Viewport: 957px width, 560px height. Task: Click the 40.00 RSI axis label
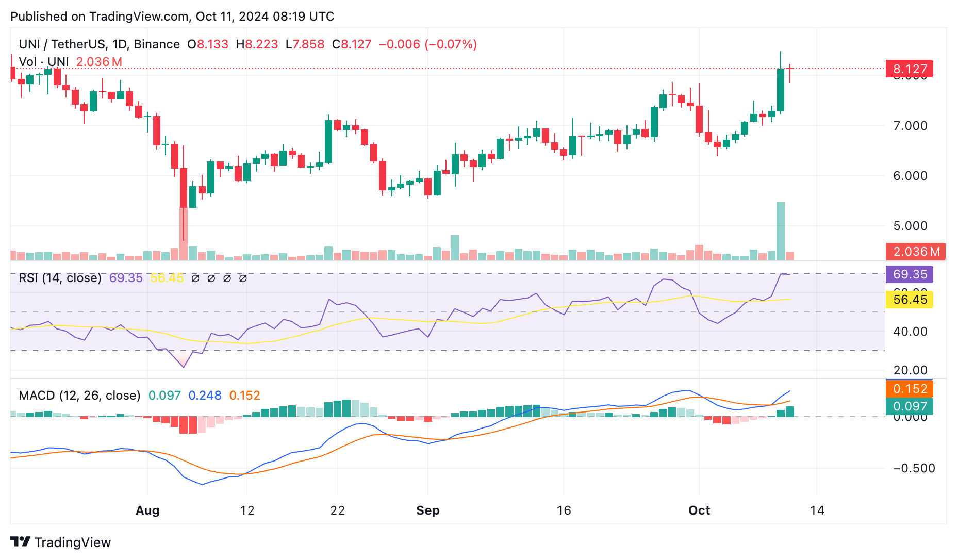tap(910, 332)
